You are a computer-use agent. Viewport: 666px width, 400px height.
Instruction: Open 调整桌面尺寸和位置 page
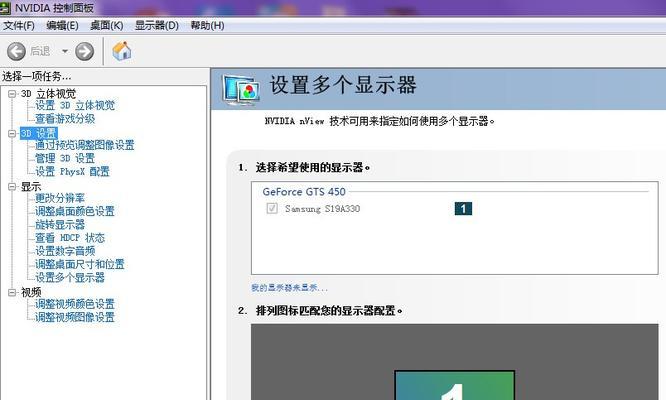(80, 264)
